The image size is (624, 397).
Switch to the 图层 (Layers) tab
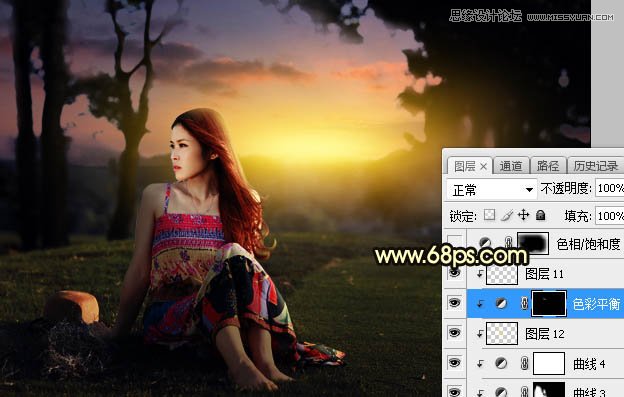click(x=464, y=166)
